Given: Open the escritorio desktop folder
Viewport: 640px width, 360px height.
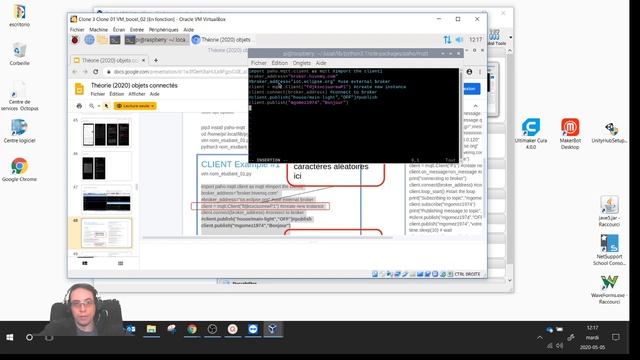Looking at the screenshot, I should 19,16.
